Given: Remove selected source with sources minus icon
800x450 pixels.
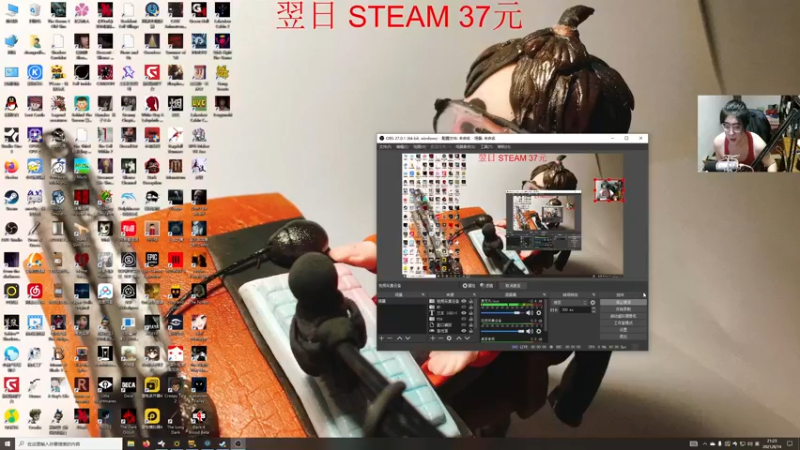Looking at the screenshot, I should (x=441, y=338).
